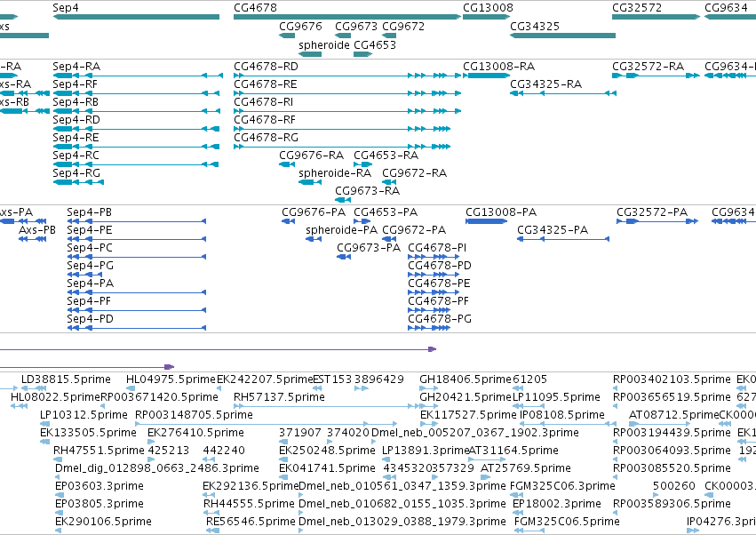
Task: Select transcript CG13008-RA
Action: coord(499,66)
